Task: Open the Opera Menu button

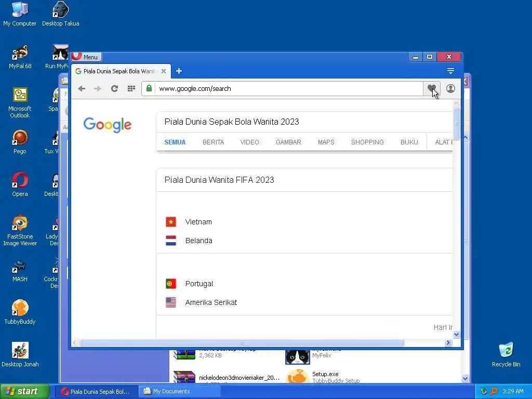Action: (87, 57)
